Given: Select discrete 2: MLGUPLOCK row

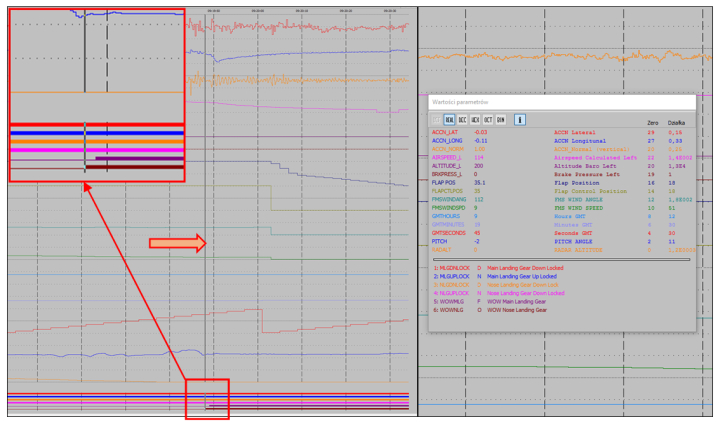Looking at the screenshot, I should click(x=495, y=276).
